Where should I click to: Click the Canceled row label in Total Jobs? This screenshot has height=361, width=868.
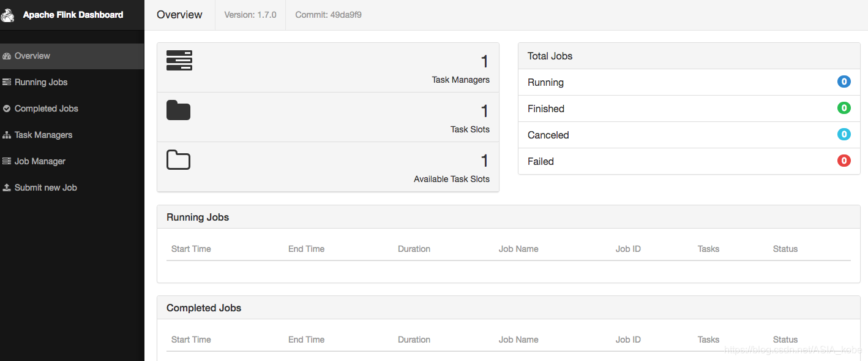click(548, 135)
